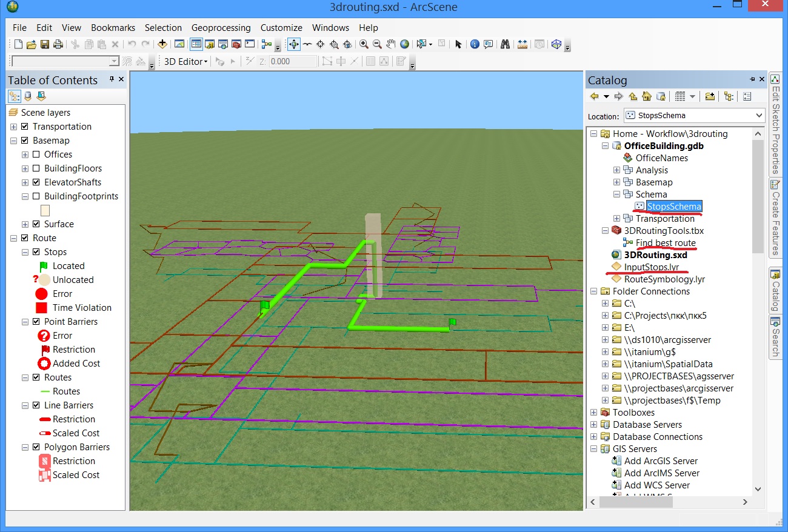Viewport: 788px width, 532px height.
Task: Select the Find best route model
Action: 666,243
